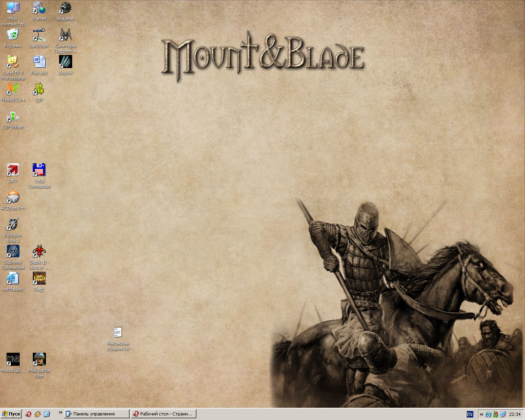Select the DiRT game shortcut
This screenshot has width=525, height=420.
(13, 173)
